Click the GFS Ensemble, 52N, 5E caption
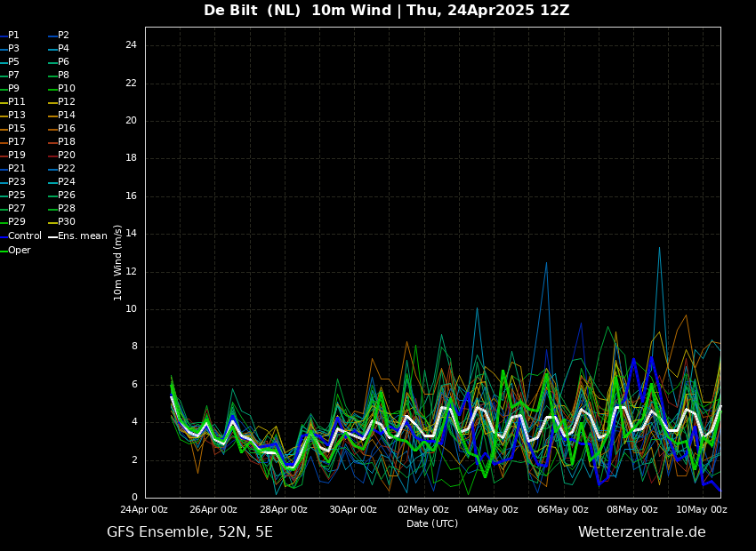 point(189,532)
